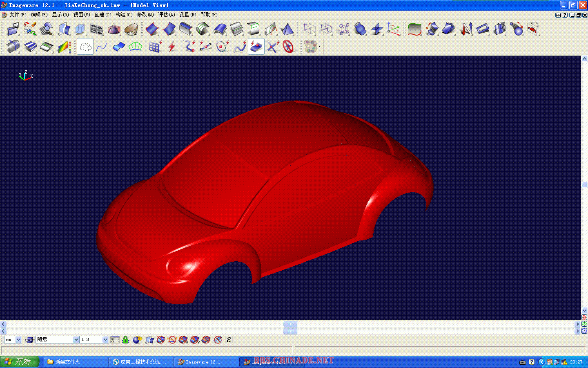Viewport: 588px width, 368px height.
Task: Click the point cloud outline icon
Action: point(85,47)
